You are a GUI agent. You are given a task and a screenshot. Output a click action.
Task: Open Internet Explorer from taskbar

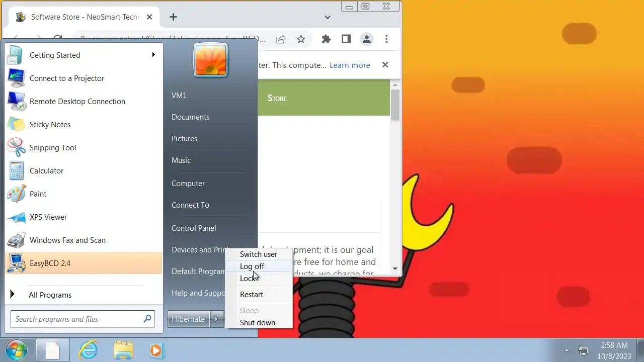click(x=89, y=350)
